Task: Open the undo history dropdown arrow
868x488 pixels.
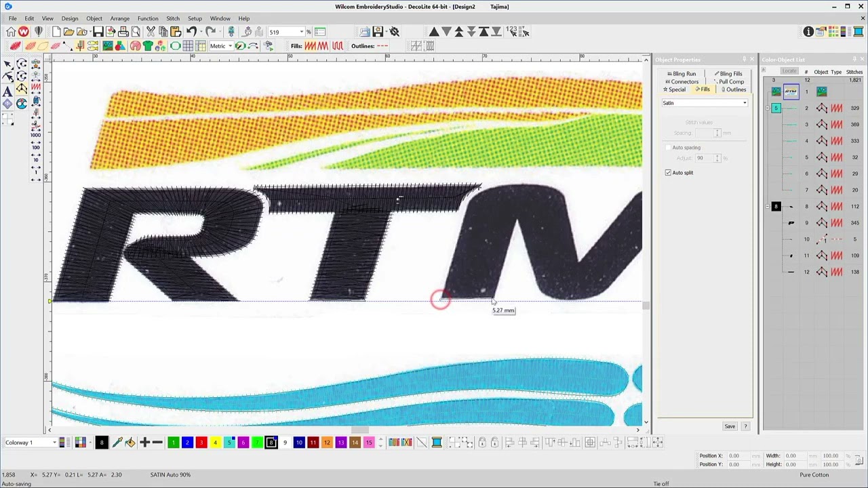Action: click(x=201, y=32)
